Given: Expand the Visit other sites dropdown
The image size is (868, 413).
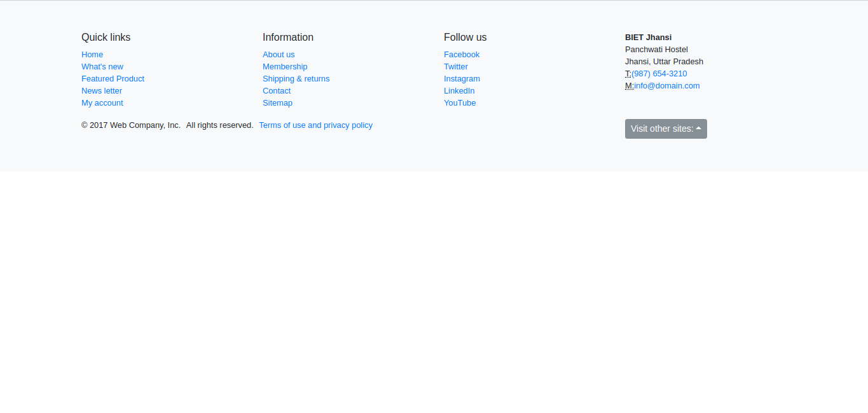Looking at the screenshot, I should coord(666,129).
